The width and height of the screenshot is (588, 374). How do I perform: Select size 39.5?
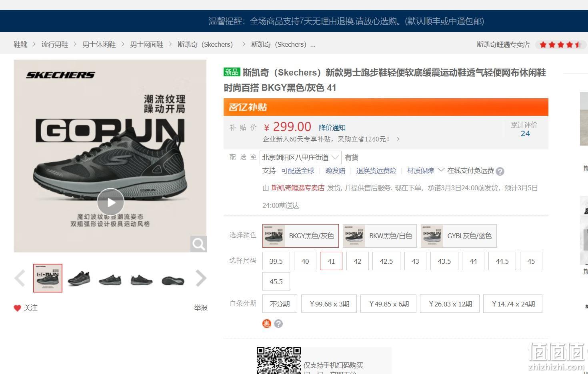click(x=276, y=261)
